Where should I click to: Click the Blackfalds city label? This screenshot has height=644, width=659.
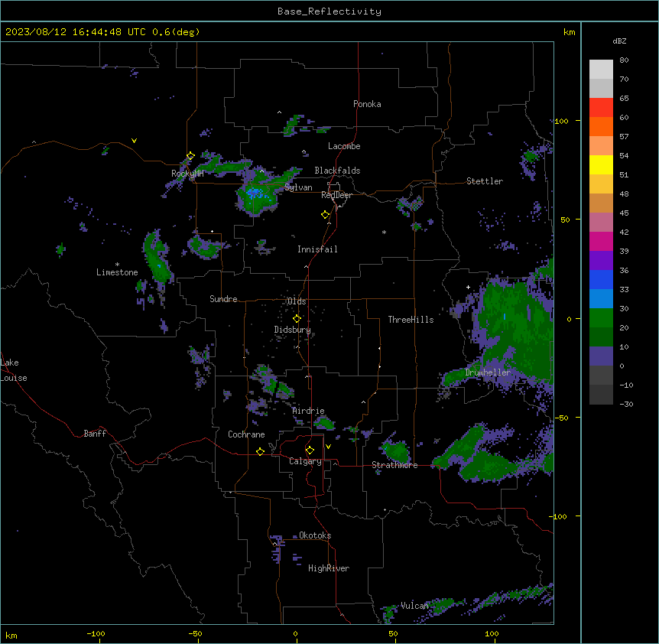[x=337, y=171]
